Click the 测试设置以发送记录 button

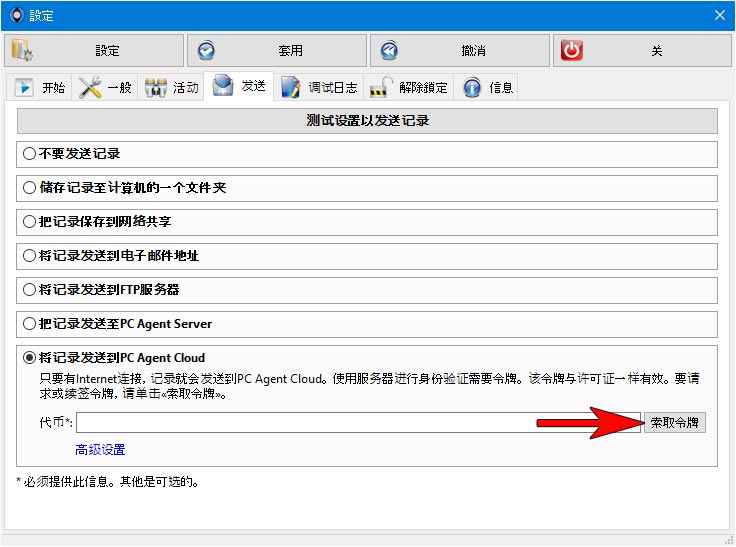pos(367,121)
